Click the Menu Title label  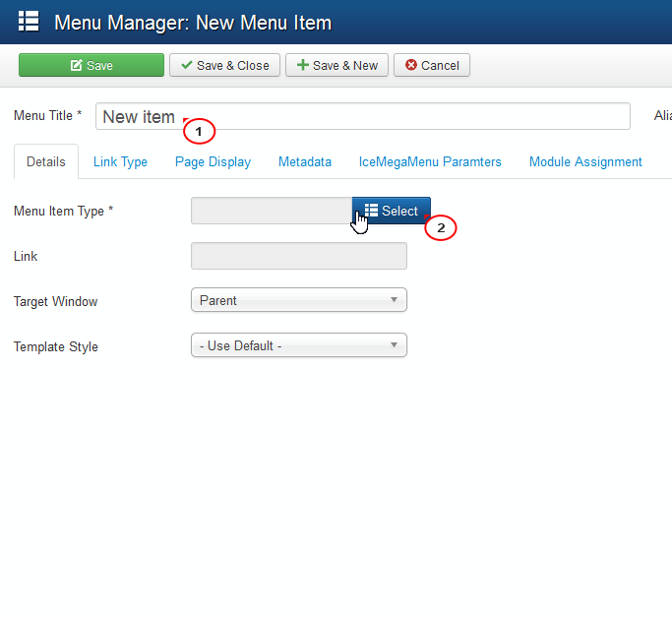(47, 115)
